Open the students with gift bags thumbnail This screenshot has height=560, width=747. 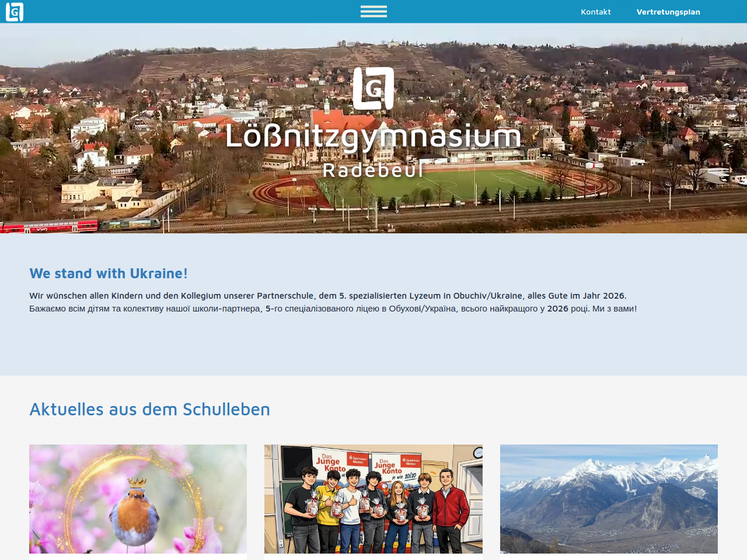tap(373, 499)
